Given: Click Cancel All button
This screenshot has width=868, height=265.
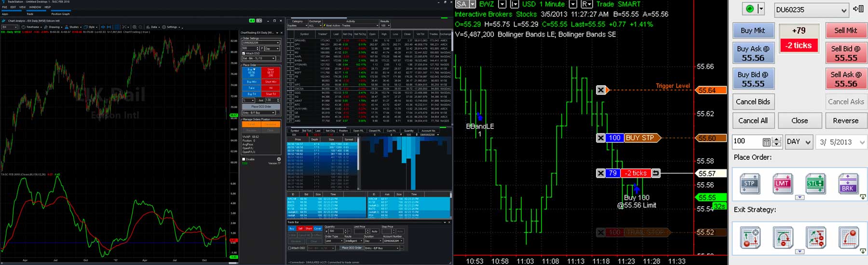Looking at the screenshot, I should [753, 121].
